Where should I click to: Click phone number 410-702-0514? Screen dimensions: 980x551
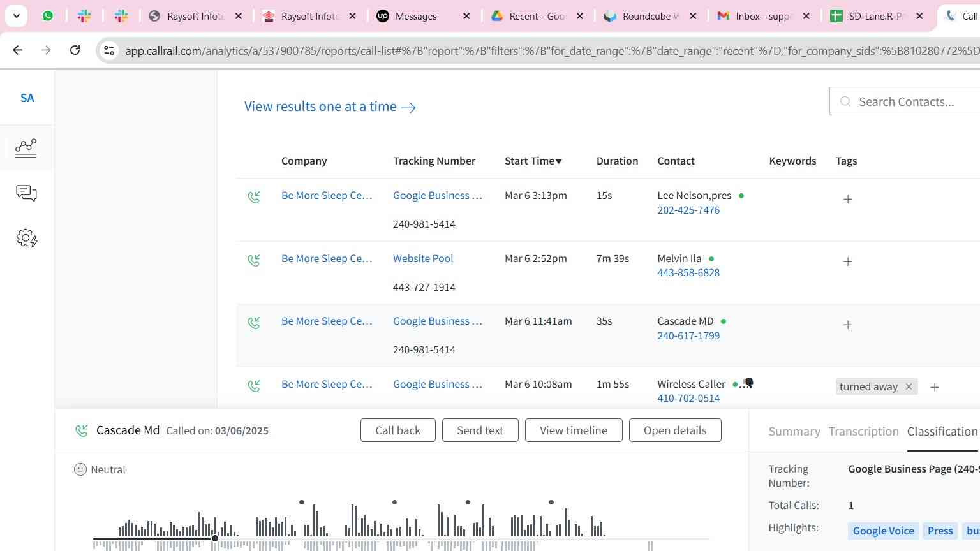pyautogui.click(x=688, y=398)
